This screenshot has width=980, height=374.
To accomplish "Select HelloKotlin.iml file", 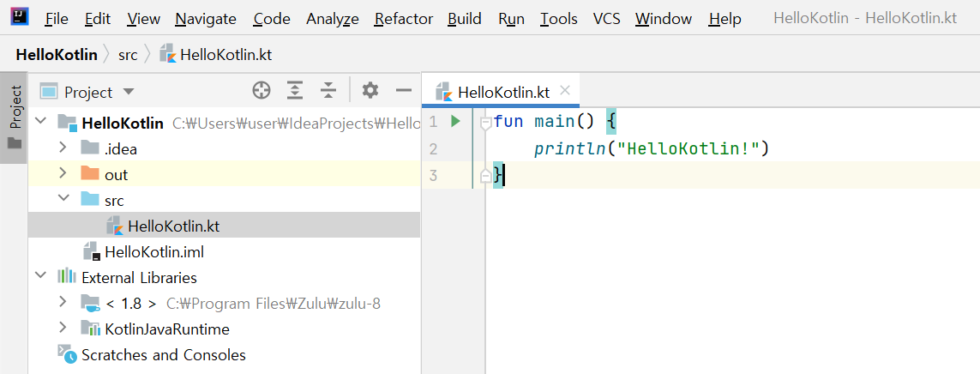I will point(225,252).
